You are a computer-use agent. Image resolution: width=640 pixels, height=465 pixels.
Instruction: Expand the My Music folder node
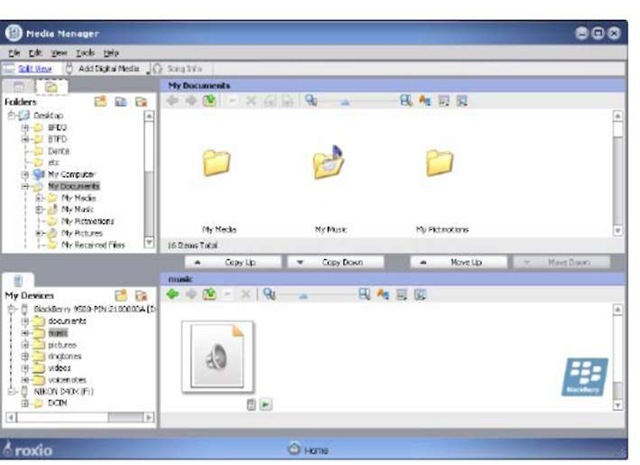(39, 209)
